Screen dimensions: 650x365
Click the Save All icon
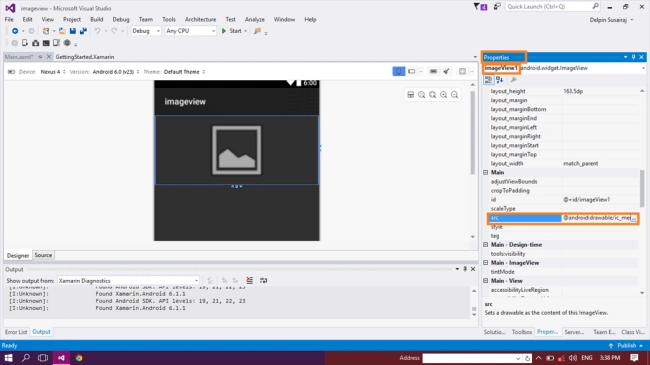[x=83, y=31]
